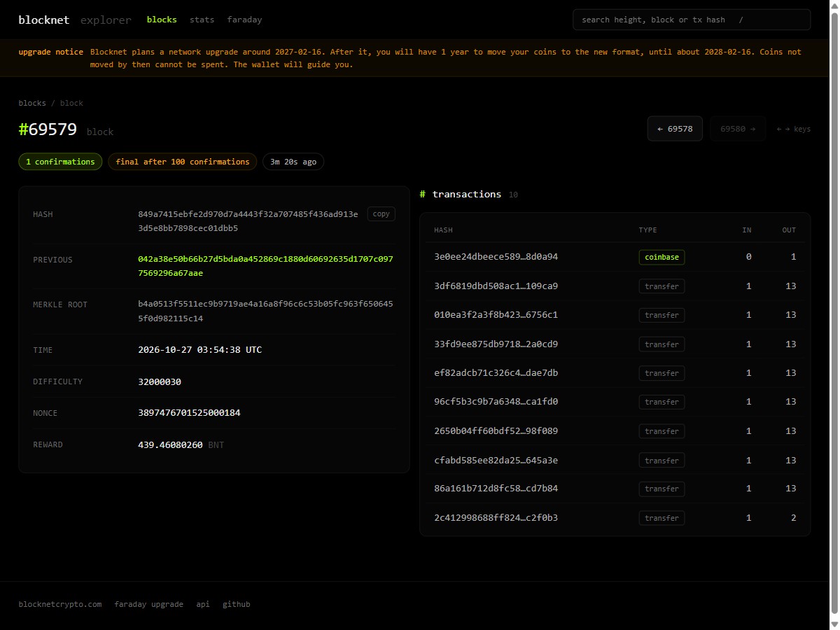Open transaction 010ea3f2a3f8b423…6756c1

click(496, 315)
